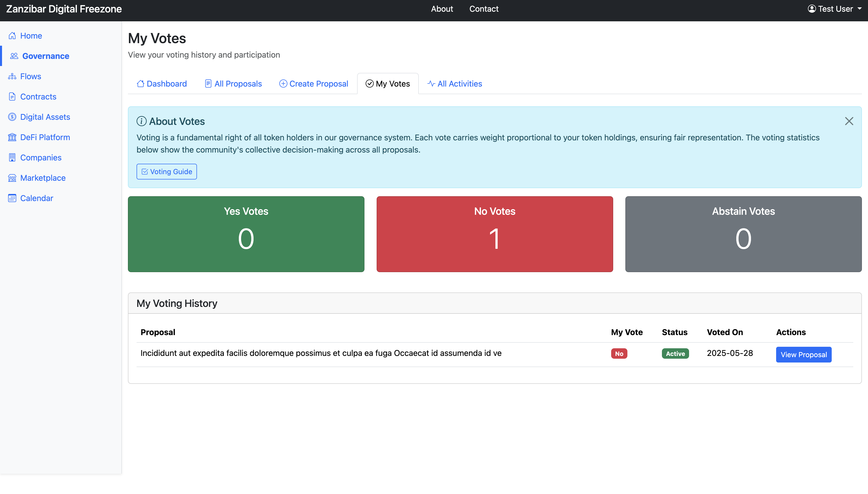Open Calendar in the sidebar
The height and width of the screenshot is (494, 868).
click(x=61, y=198)
